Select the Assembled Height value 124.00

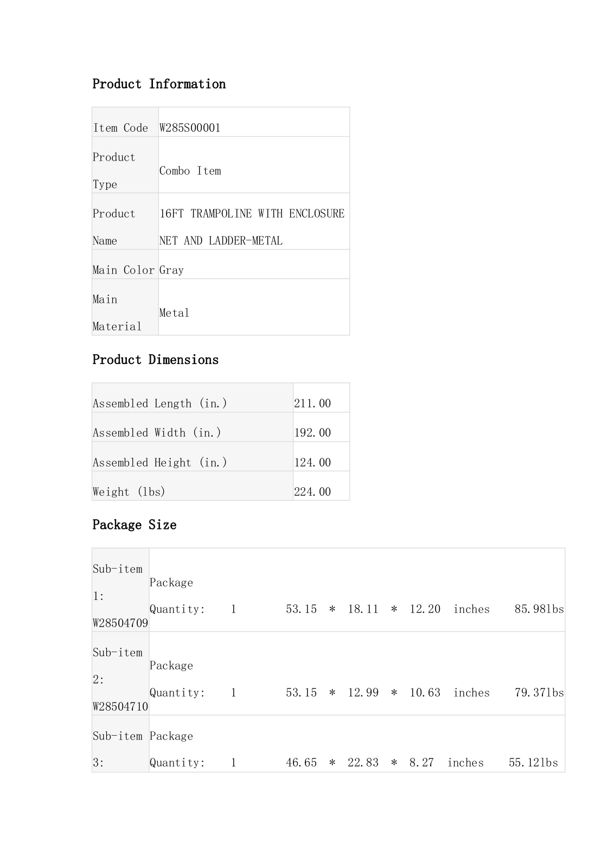tap(312, 463)
